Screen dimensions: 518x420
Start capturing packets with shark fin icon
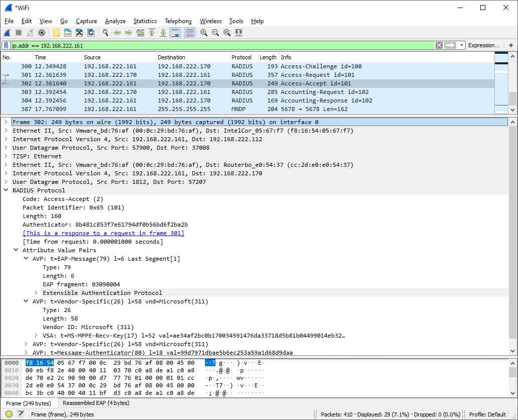(7, 33)
